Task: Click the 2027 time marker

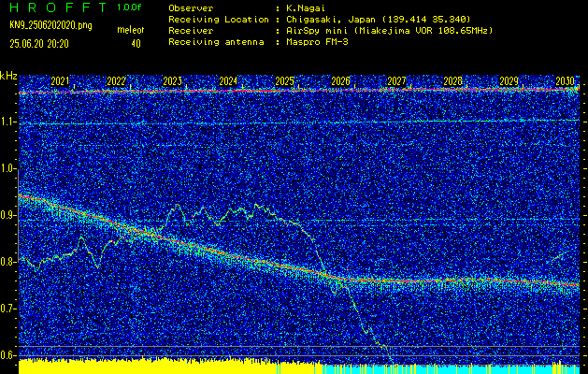Action: [396, 81]
